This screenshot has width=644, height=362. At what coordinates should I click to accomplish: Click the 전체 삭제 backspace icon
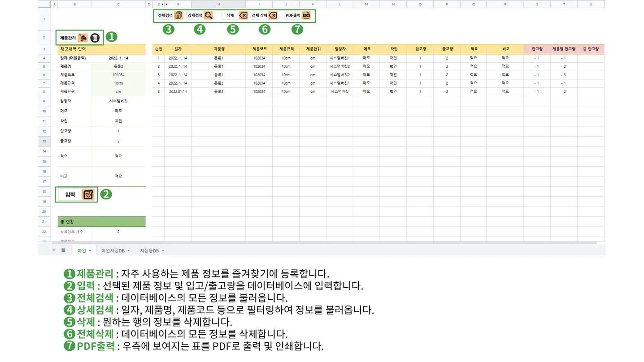pos(273,15)
